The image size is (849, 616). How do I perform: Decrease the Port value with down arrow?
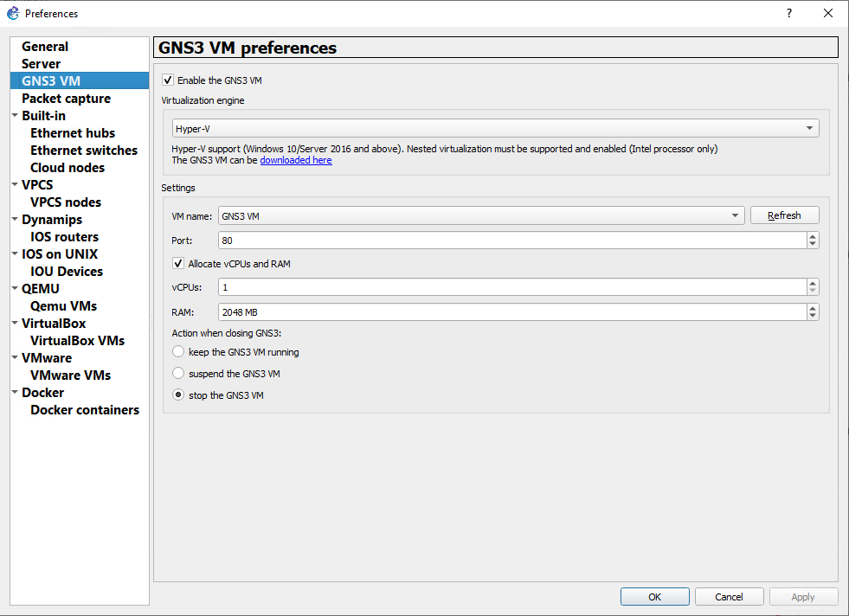pyautogui.click(x=812, y=244)
